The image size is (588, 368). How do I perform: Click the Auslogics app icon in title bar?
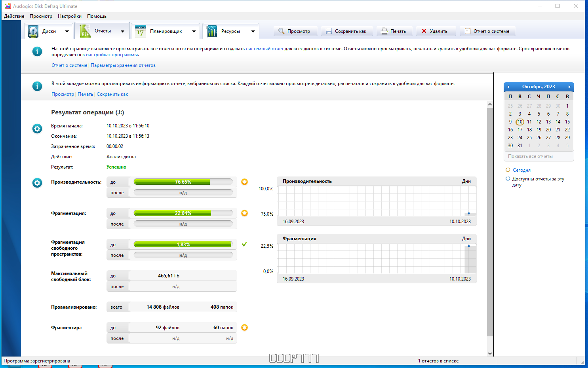(8, 6)
